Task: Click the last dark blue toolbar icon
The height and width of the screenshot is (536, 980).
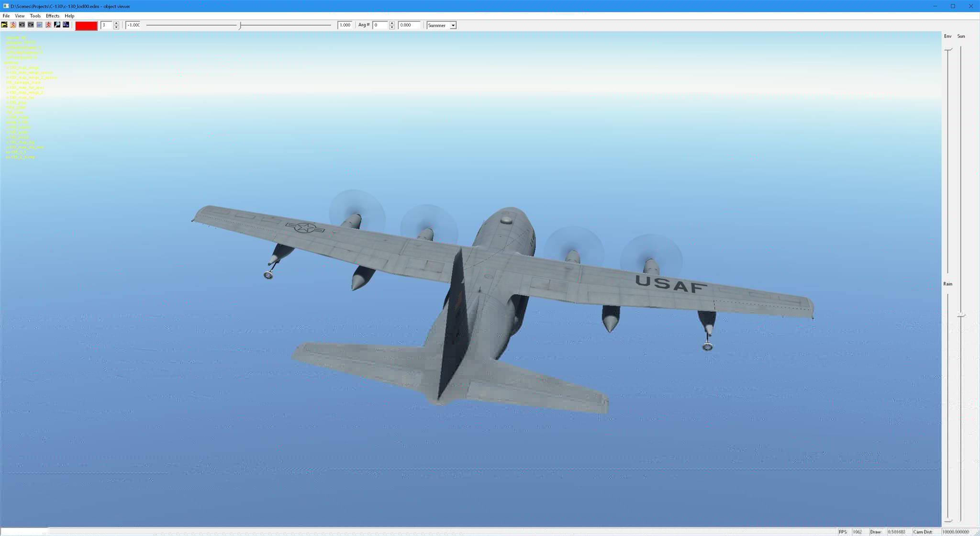Action: pos(66,25)
